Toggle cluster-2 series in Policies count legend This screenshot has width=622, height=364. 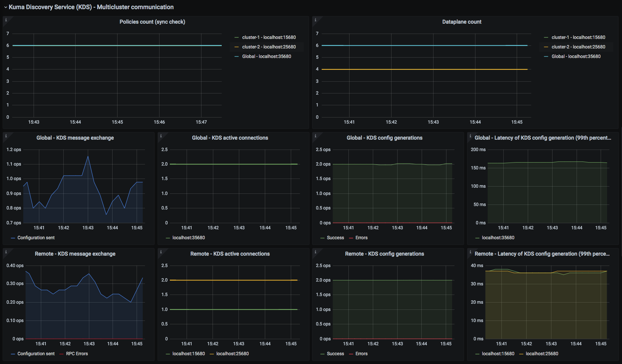(x=269, y=47)
